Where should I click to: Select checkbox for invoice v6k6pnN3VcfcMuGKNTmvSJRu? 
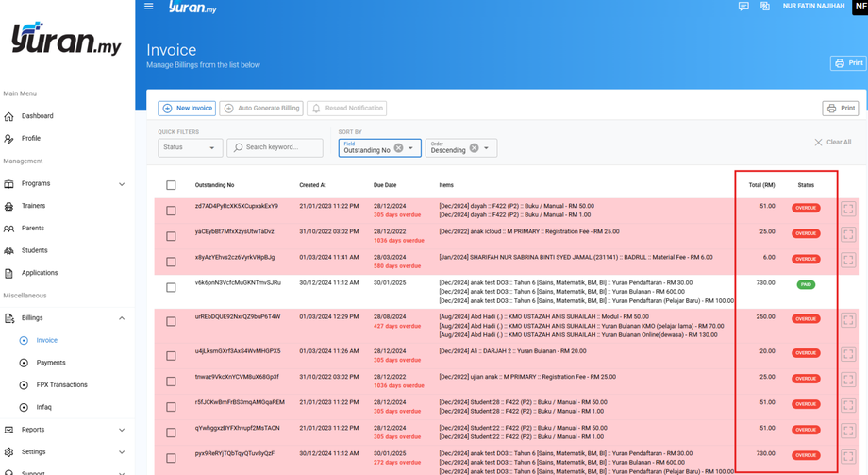click(171, 288)
